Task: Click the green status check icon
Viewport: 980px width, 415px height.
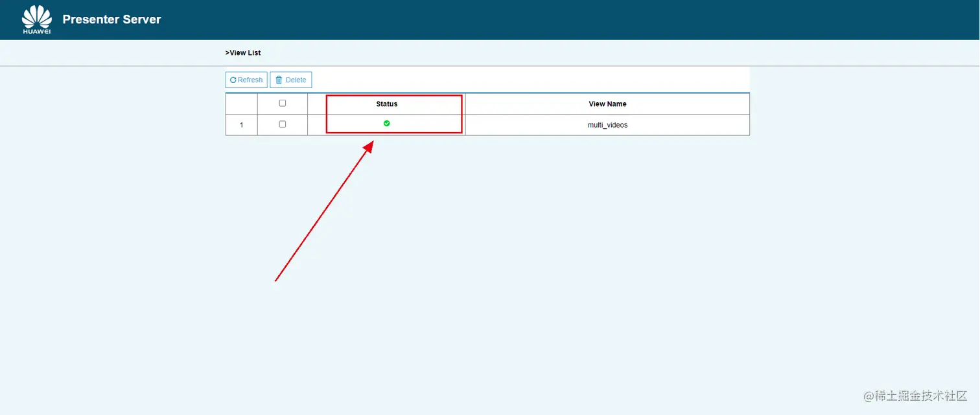Action: tap(387, 123)
